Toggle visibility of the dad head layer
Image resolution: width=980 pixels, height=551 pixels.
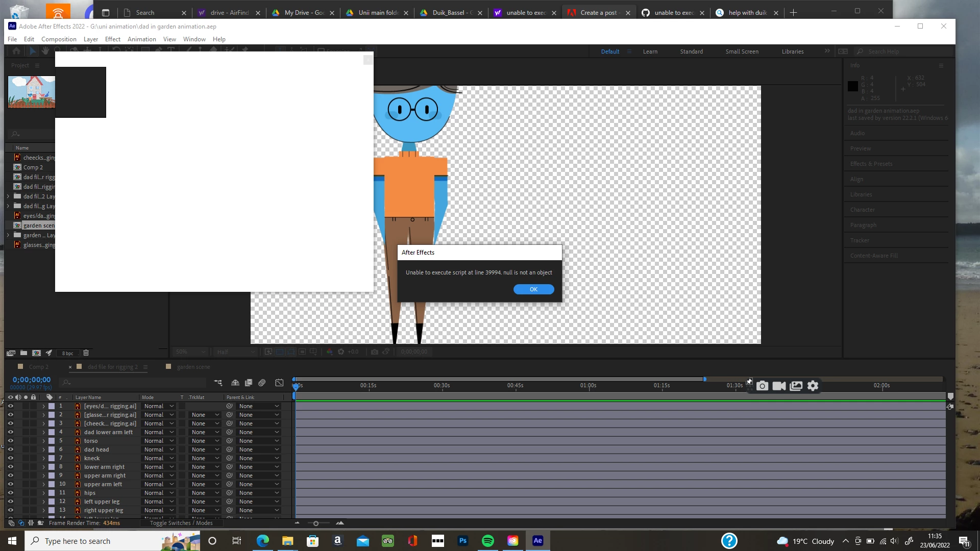10,449
